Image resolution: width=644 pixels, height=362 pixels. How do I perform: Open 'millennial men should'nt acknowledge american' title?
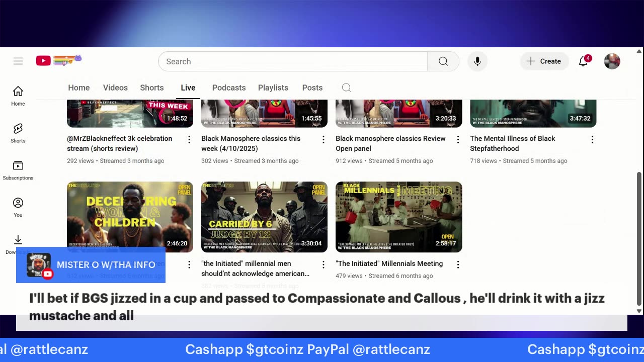(x=256, y=268)
